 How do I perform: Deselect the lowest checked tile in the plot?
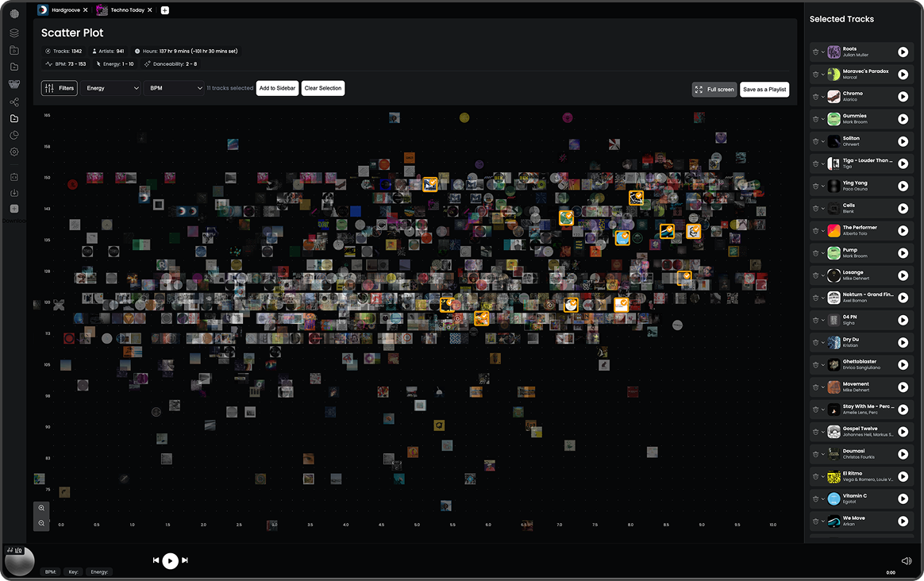click(481, 319)
